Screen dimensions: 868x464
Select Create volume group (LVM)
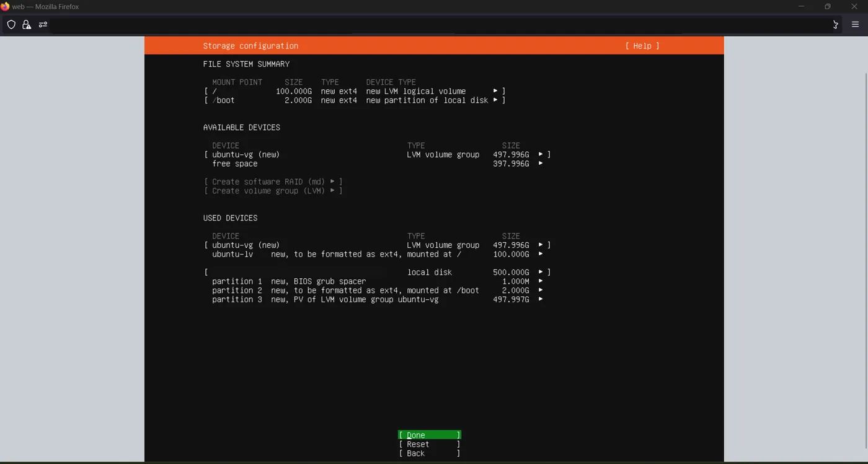coord(273,191)
